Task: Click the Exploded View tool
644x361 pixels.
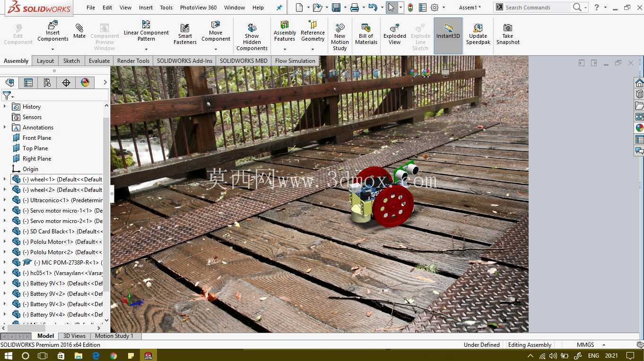Action: click(395, 34)
